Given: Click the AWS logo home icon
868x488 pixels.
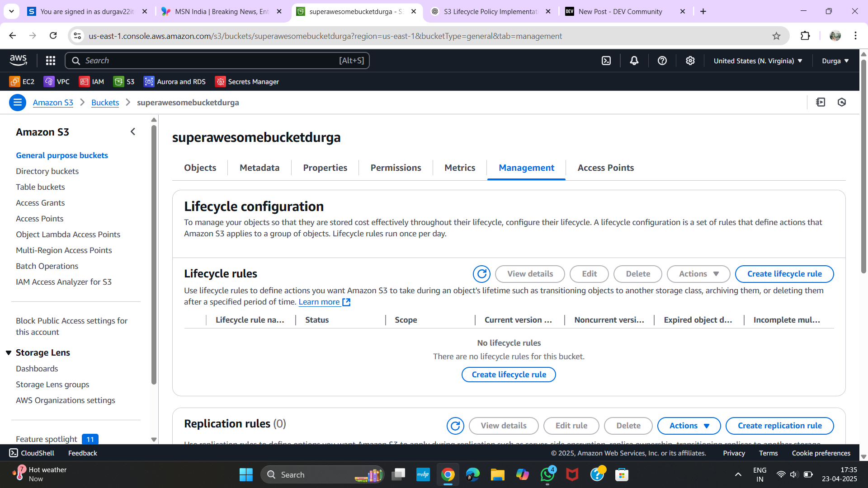Looking at the screenshot, I should tap(19, 60).
